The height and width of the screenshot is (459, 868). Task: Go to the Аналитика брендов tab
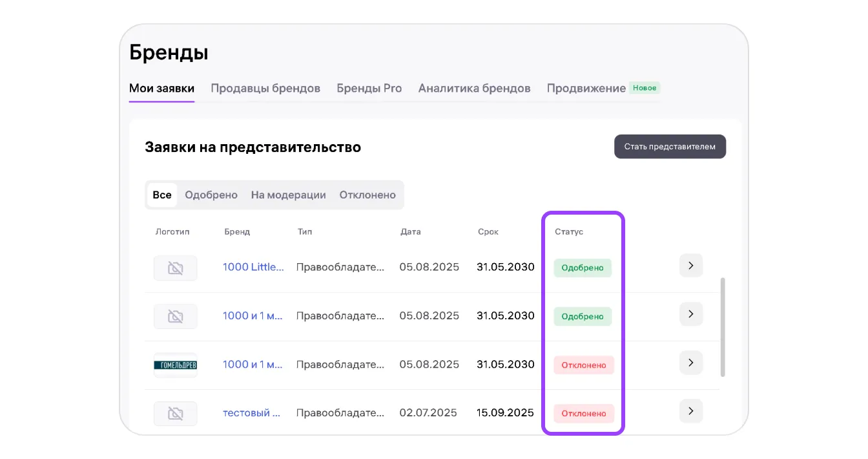(474, 89)
